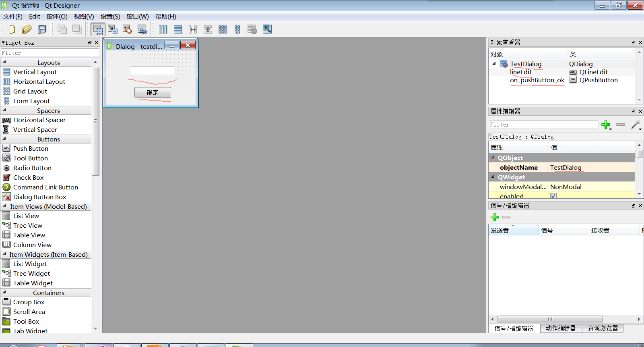
Task: Click the green plus in the Property Editor
Action: (606, 125)
